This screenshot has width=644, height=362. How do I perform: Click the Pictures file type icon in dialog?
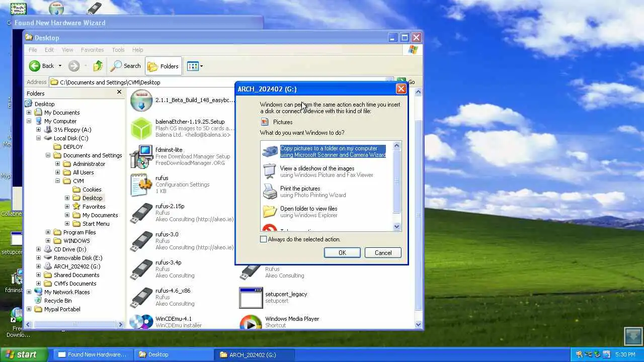tap(265, 122)
